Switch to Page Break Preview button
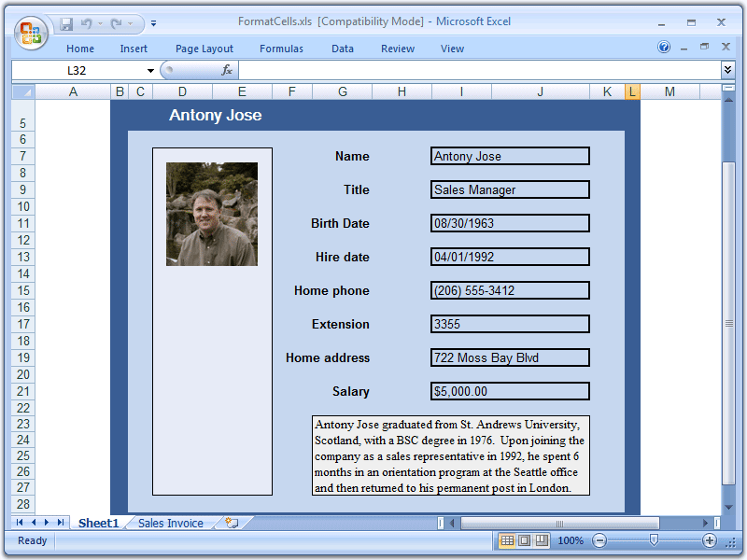 click(539, 540)
